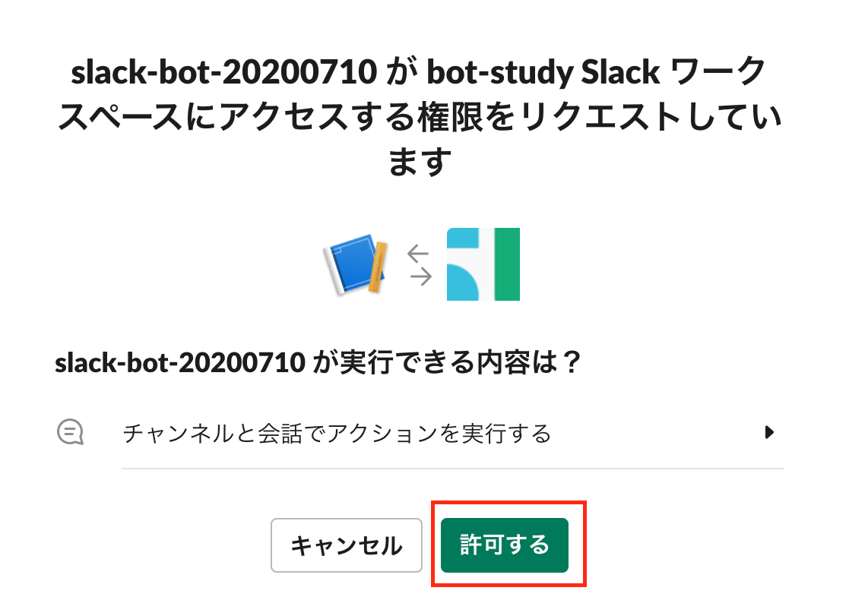This screenshot has width=868, height=600.
Task: Click the red-outlined approval button
Action: tap(504, 545)
